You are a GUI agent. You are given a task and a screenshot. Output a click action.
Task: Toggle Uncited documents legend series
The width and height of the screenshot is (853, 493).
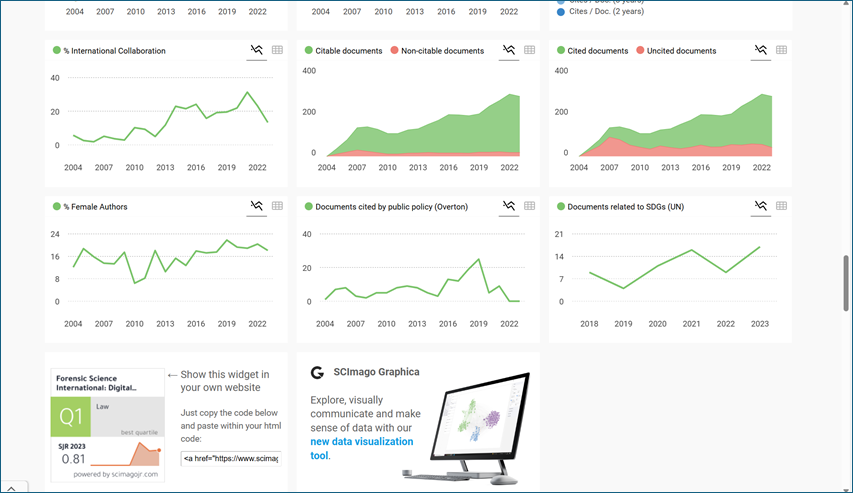click(x=680, y=51)
